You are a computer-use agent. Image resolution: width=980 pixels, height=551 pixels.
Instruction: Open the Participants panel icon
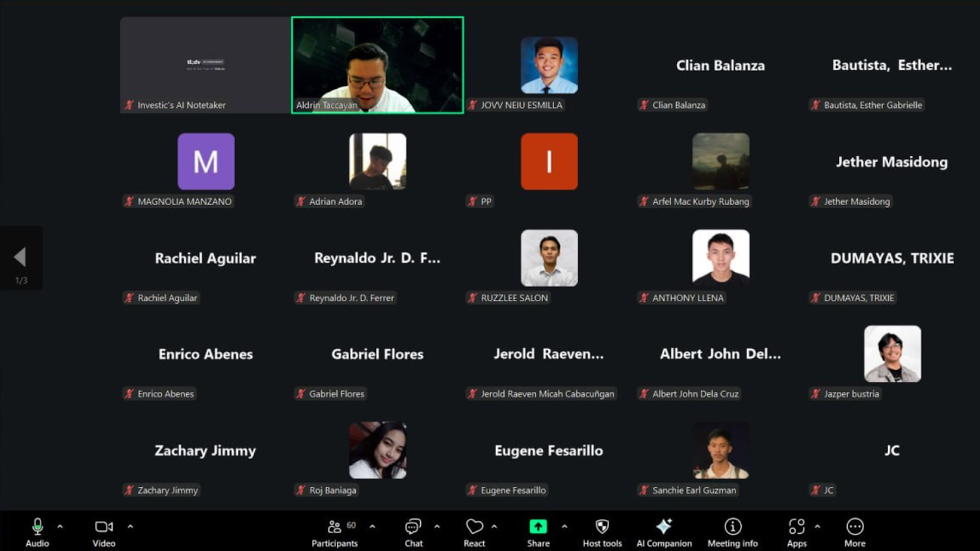[x=334, y=527]
